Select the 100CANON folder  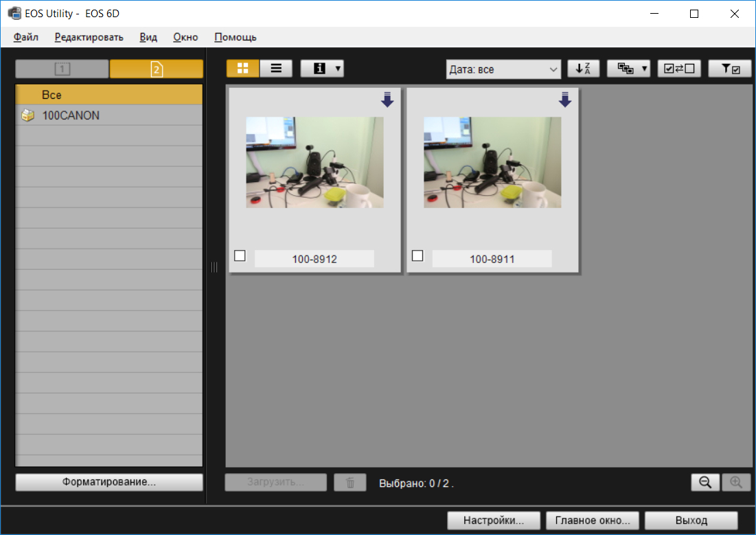[71, 115]
